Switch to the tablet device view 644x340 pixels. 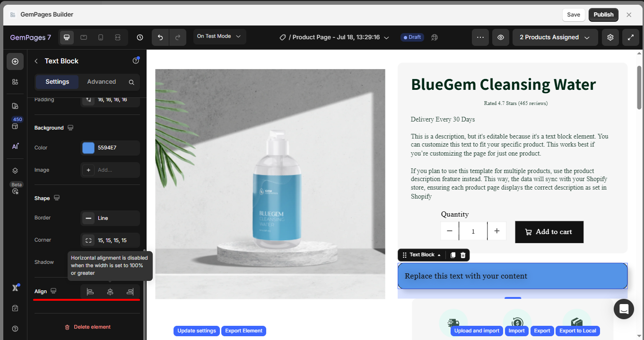[x=84, y=37]
